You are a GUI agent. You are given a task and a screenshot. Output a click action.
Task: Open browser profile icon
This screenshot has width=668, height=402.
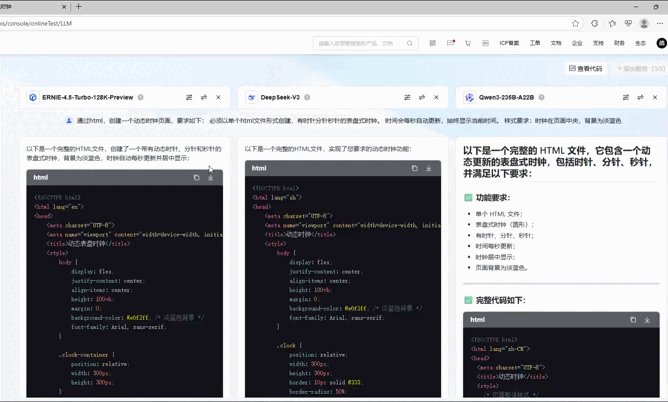click(x=644, y=23)
